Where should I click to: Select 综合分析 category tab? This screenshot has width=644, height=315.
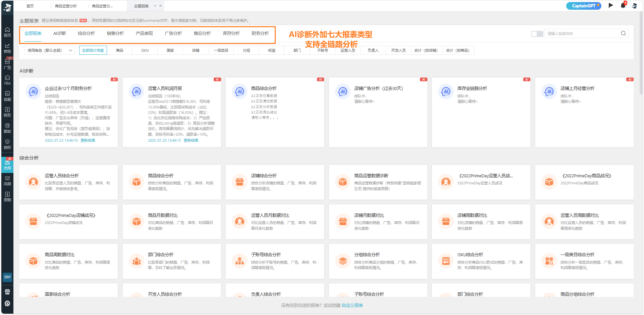86,33
